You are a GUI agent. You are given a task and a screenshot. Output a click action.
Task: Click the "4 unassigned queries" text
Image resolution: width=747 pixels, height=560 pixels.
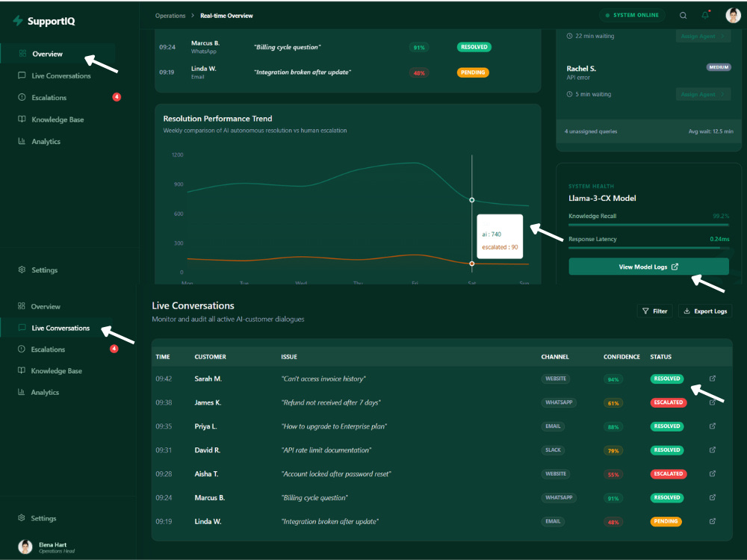click(591, 131)
